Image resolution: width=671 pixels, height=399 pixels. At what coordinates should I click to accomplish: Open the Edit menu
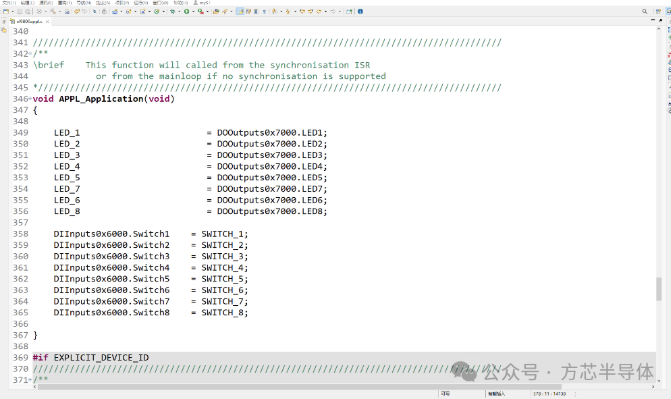(x=27, y=3)
